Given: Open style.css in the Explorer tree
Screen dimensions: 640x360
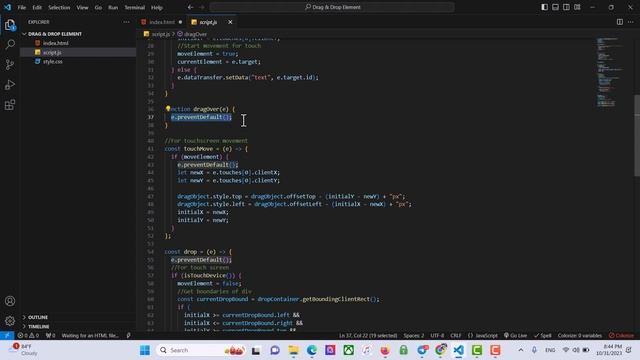Looking at the screenshot, I should [53, 62].
